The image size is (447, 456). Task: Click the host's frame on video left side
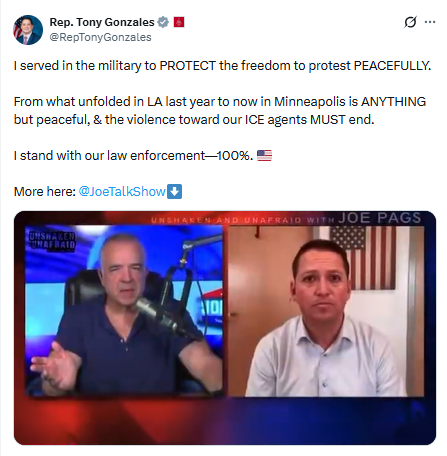pyautogui.click(x=124, y=310)
